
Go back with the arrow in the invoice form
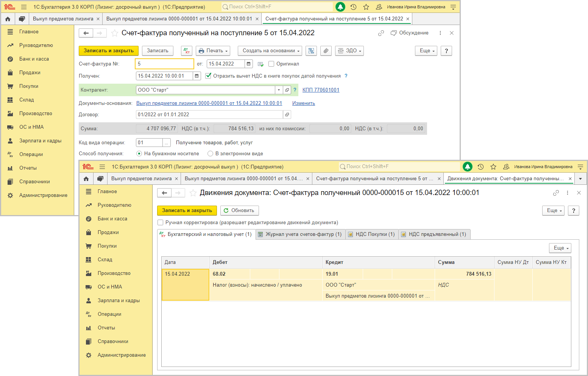[86, 33]
